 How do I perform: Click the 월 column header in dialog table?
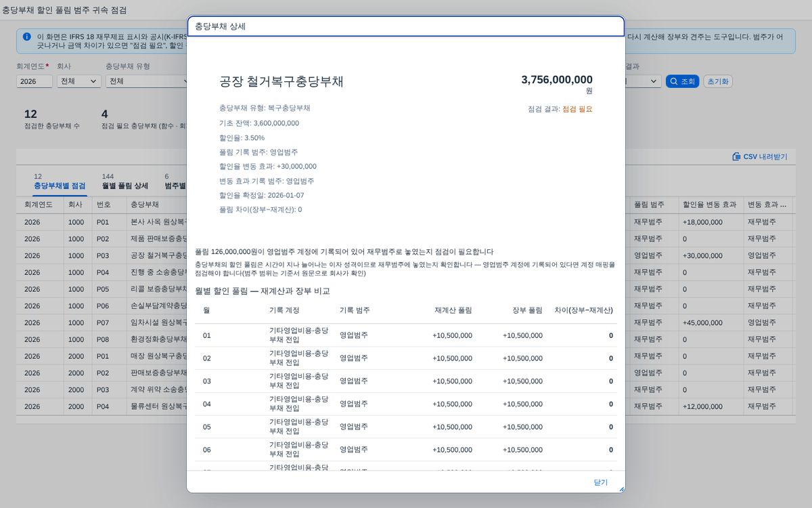pyautogui.click(x=229, y=310)
